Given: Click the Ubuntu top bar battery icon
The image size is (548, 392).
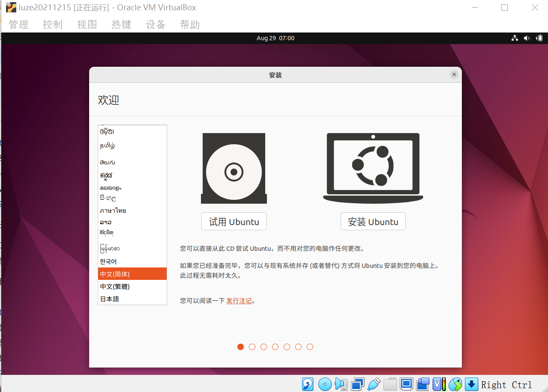Looking at the screenshot, I should [539, 38].
